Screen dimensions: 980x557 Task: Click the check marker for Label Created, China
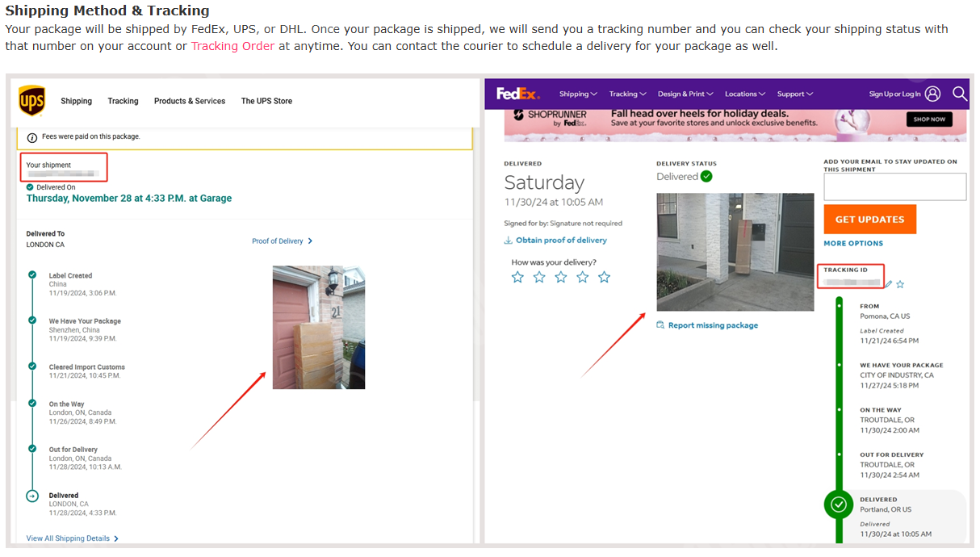pos(32,275)
